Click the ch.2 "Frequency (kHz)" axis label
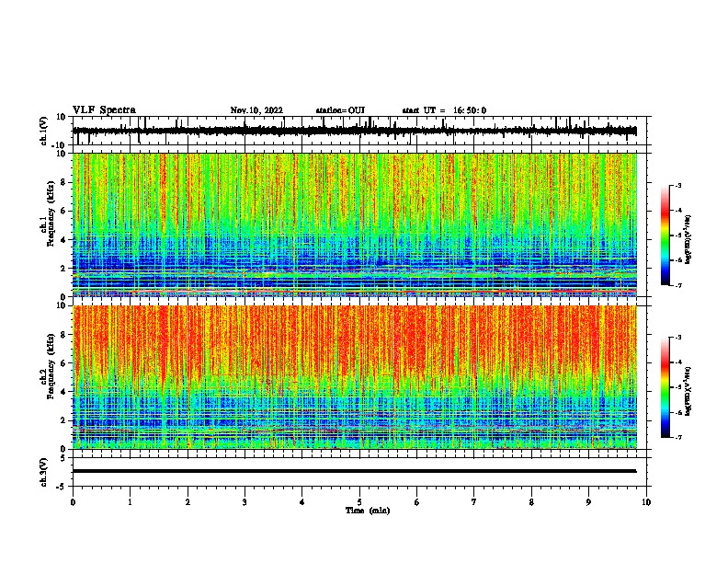The height and width of the screenshot is (563, 728). click(x=51, y=367)
